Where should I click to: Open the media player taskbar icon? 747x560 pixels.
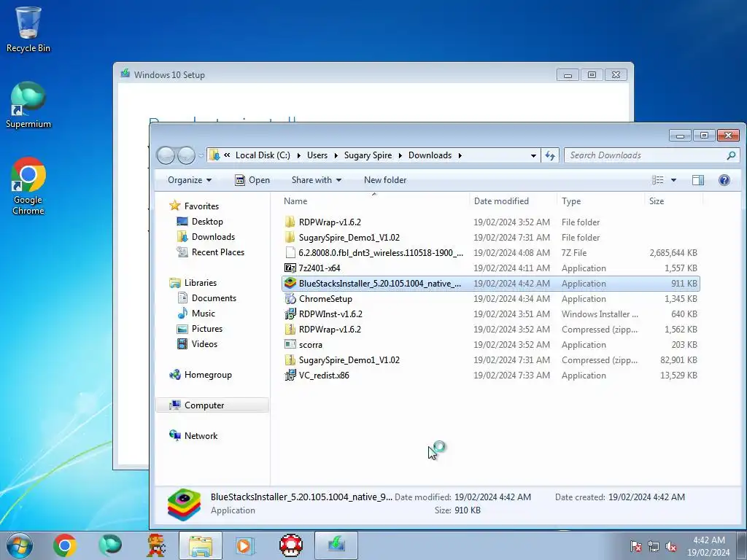click(245, 545)
